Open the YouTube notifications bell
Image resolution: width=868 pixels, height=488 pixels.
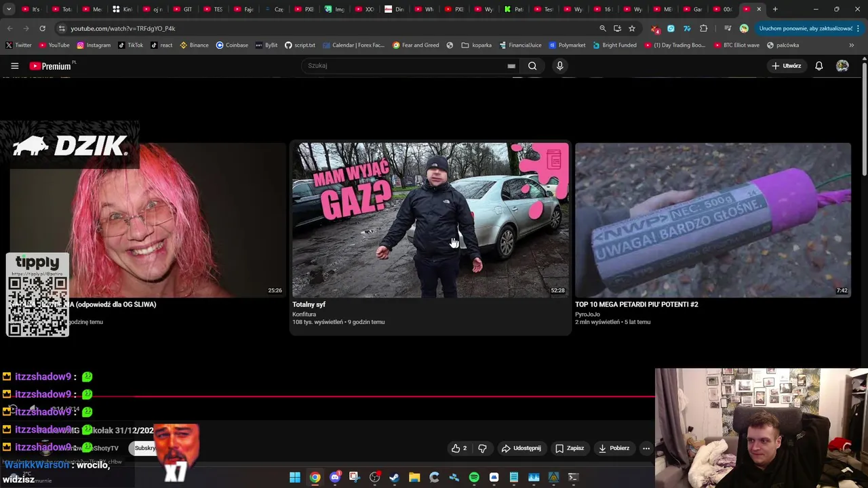pos(818,66)
